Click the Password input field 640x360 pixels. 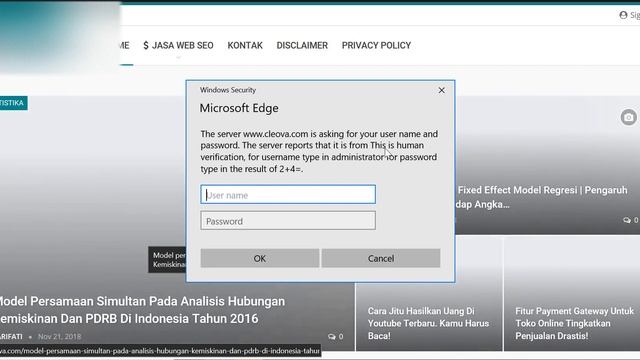click(x=288, y=221)
